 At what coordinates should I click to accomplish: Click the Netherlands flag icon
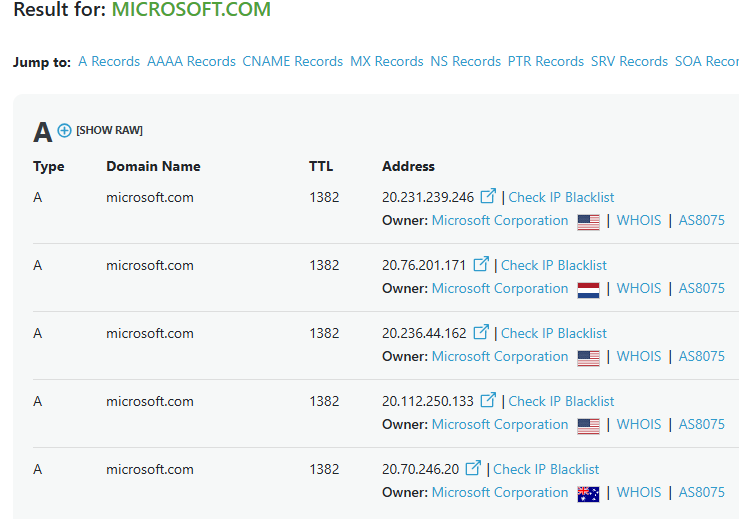coord(588,290)
